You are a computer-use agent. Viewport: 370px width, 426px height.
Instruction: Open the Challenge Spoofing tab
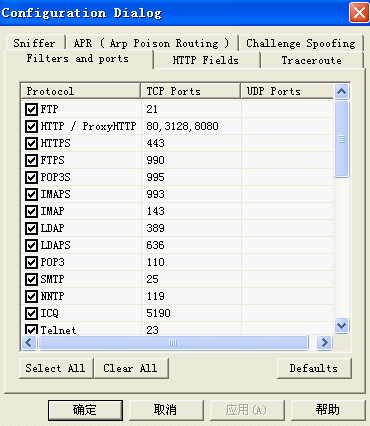pos(301,43)
